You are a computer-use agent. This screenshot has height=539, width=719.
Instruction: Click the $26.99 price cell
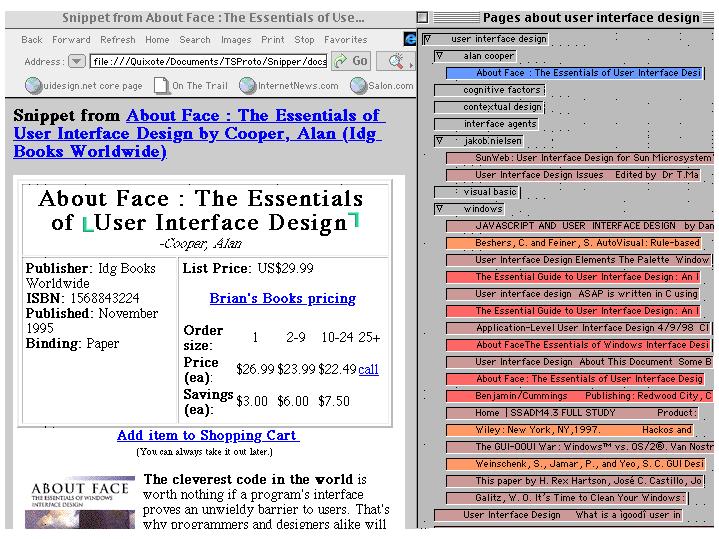[x=255, y=369]
